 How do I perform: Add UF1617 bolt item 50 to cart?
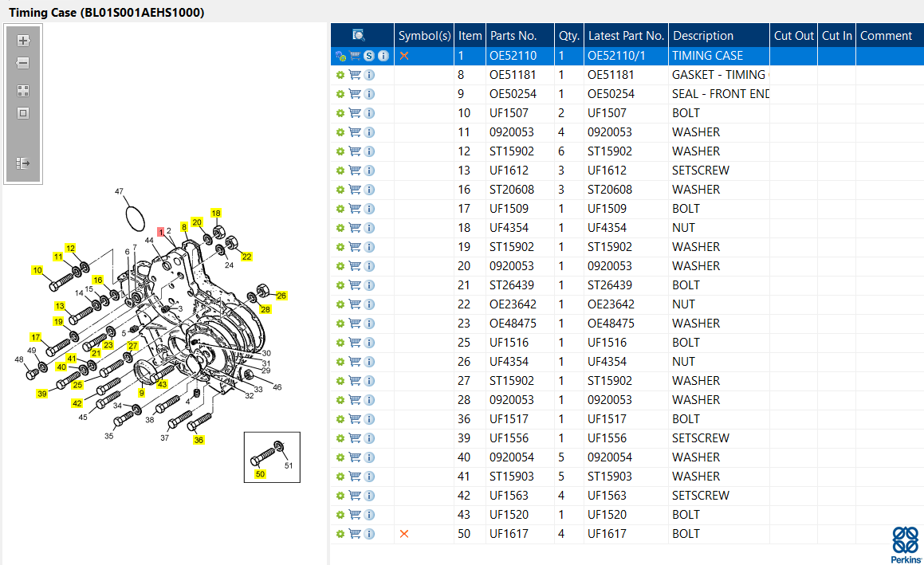355,534
